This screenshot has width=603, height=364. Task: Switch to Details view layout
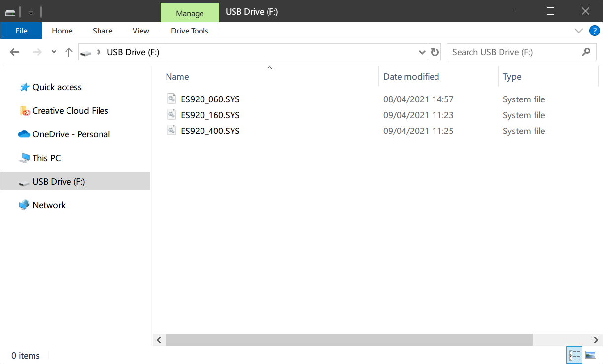[574, 355]
